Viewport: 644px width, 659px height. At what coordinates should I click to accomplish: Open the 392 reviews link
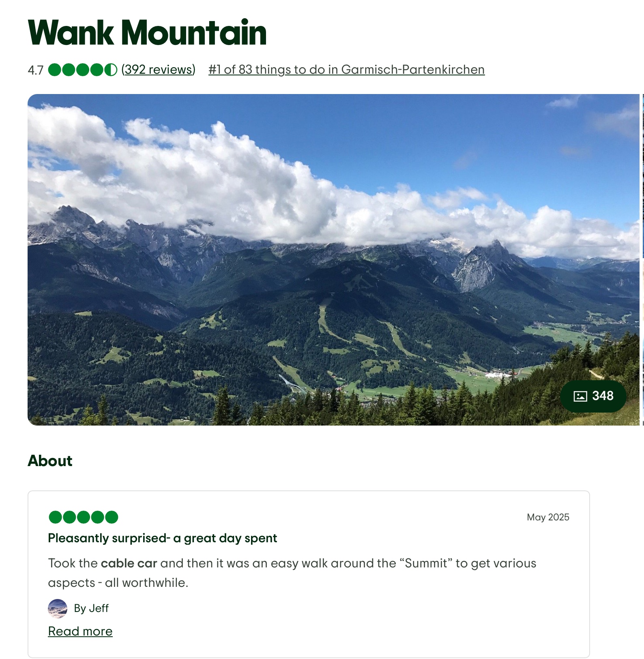[x=159, y=70]
